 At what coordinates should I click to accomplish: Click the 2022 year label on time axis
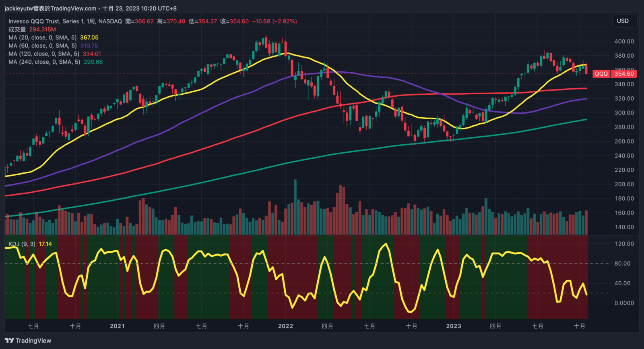pos(285,326)
